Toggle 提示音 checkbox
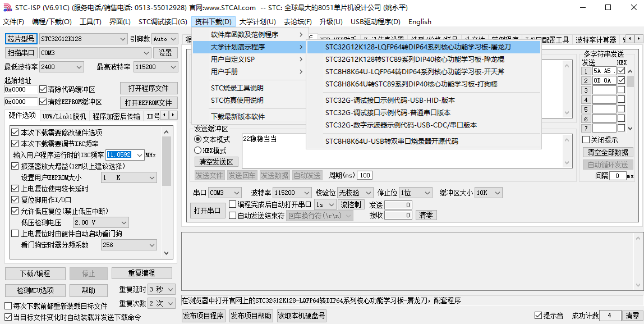 539,316
